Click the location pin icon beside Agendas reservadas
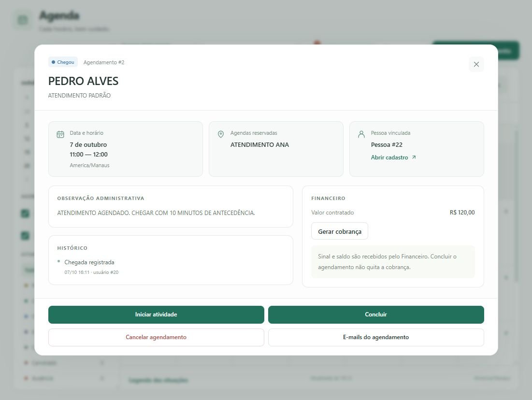This screenshot has height=400, width=532. 220,134
